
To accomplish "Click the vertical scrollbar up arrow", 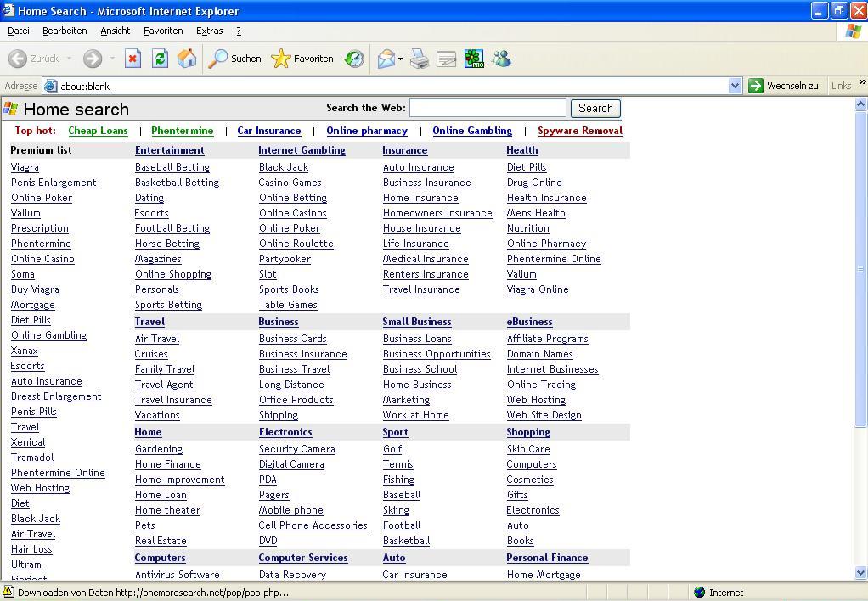I will click(861, 104).
